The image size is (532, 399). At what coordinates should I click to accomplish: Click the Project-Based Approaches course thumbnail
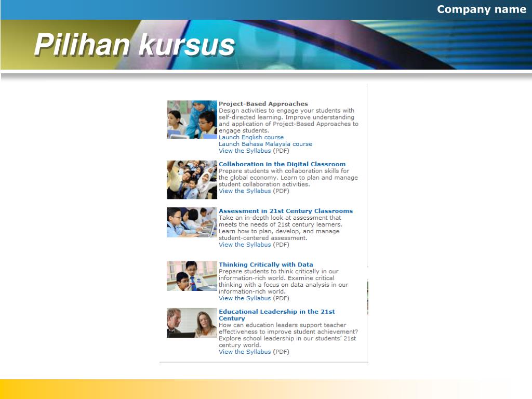(x=192, y=119)
